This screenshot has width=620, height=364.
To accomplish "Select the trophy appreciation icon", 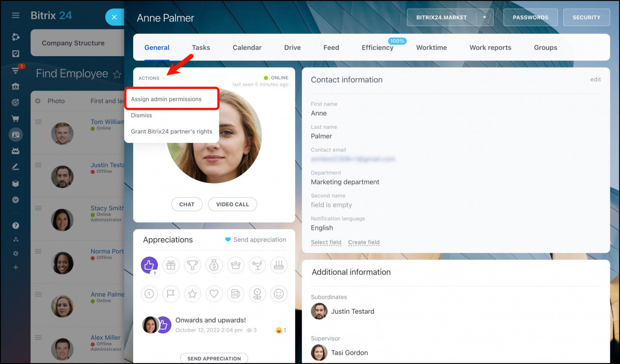I will (193, 265).
